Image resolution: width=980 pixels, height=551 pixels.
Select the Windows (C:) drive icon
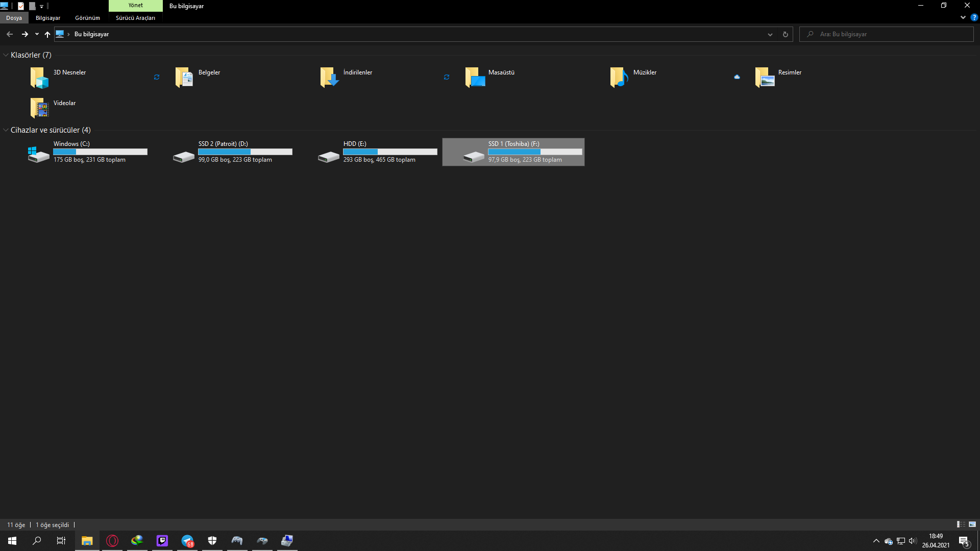point(39,154)
